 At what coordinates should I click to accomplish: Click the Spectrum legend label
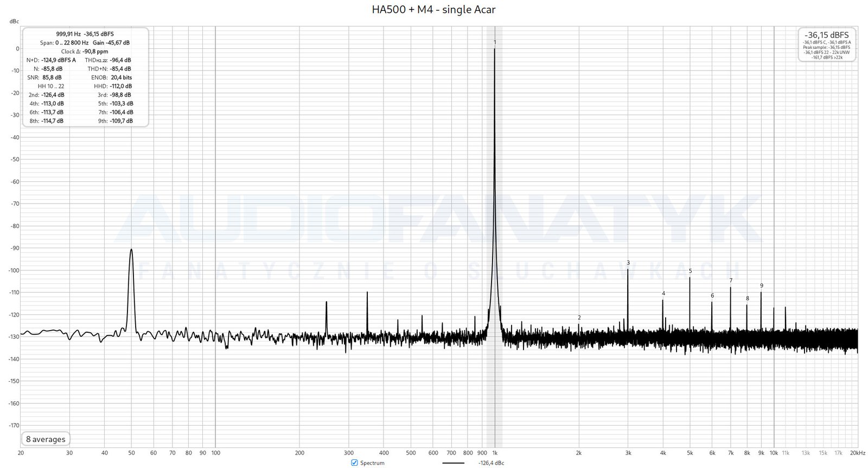372,463
